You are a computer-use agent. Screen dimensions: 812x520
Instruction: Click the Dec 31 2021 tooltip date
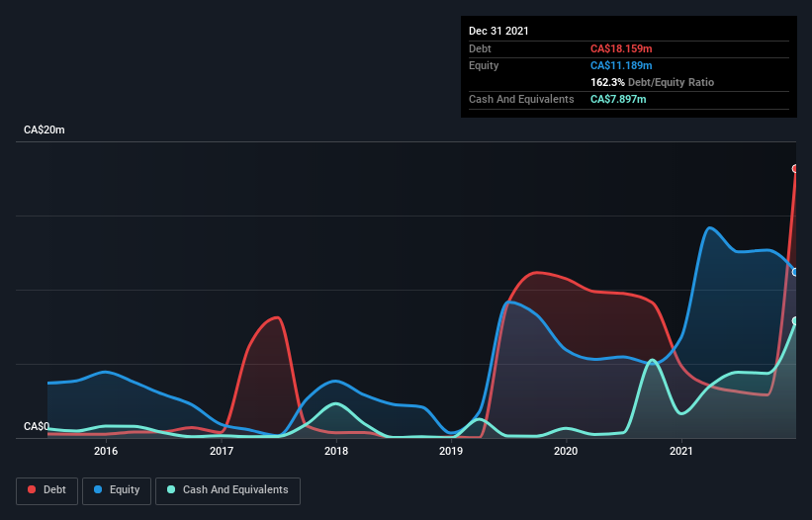pyautogui.click(x=498, y=31)
